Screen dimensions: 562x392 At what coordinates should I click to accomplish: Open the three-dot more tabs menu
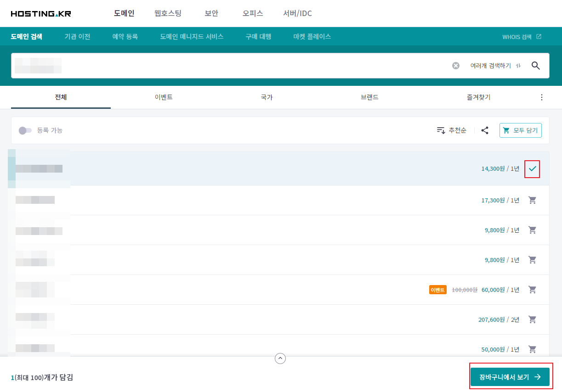[x=541, y=97]
